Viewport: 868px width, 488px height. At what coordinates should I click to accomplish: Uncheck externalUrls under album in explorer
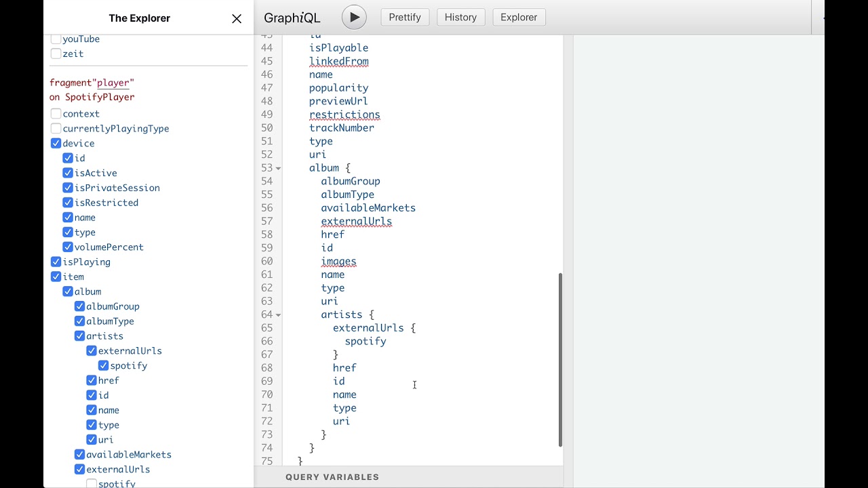(x=80, y=470)
